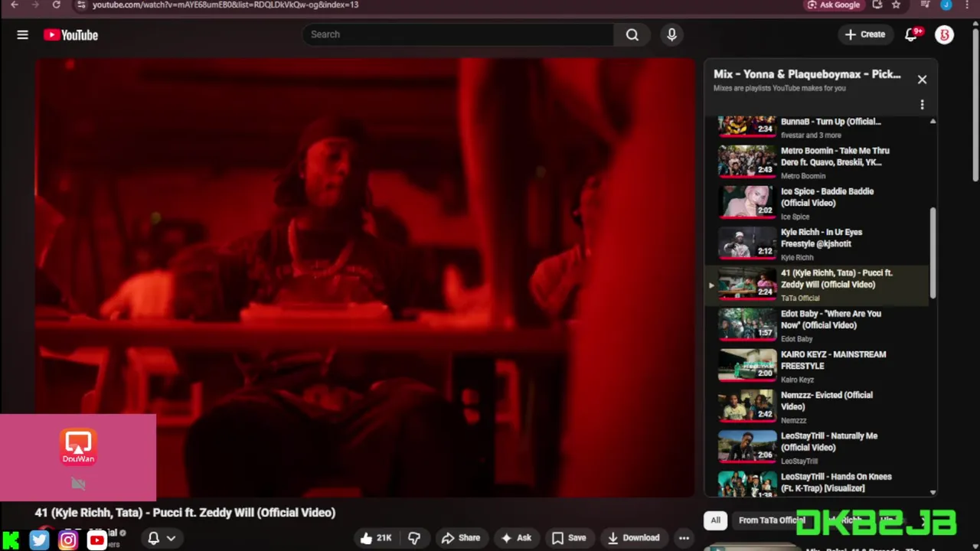The image size is (980, 551).
Task: Open the Chrome three-dot menu
Action: click(967, 5)
